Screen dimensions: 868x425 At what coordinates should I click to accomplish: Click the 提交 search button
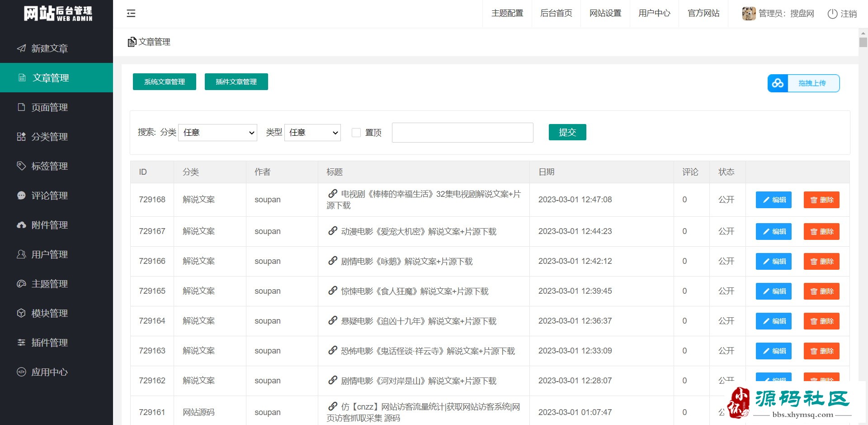[x=567, y=132]
